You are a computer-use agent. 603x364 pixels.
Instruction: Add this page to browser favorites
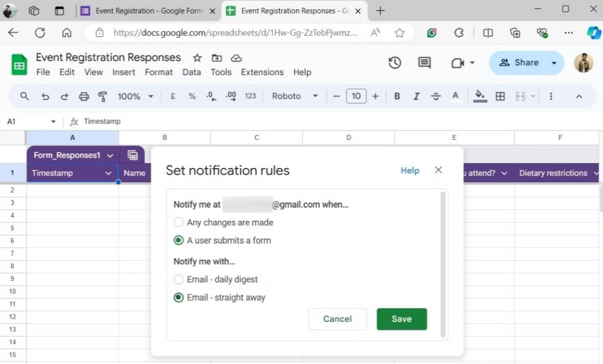[x=400, y=33]
